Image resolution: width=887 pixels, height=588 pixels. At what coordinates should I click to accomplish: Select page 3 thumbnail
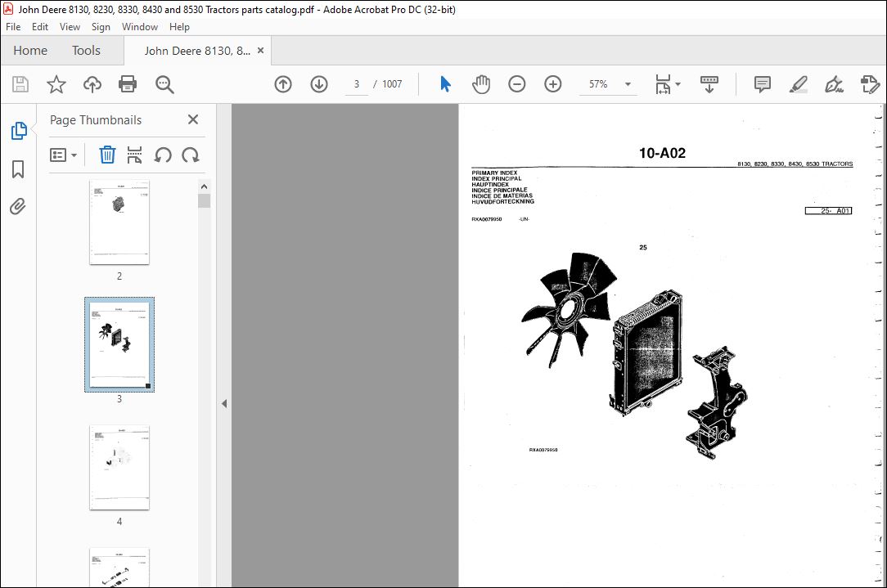point(119,344)
